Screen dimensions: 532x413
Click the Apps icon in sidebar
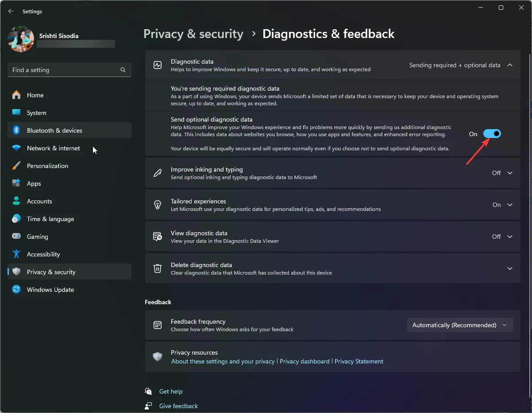click(x=16, y=184)
